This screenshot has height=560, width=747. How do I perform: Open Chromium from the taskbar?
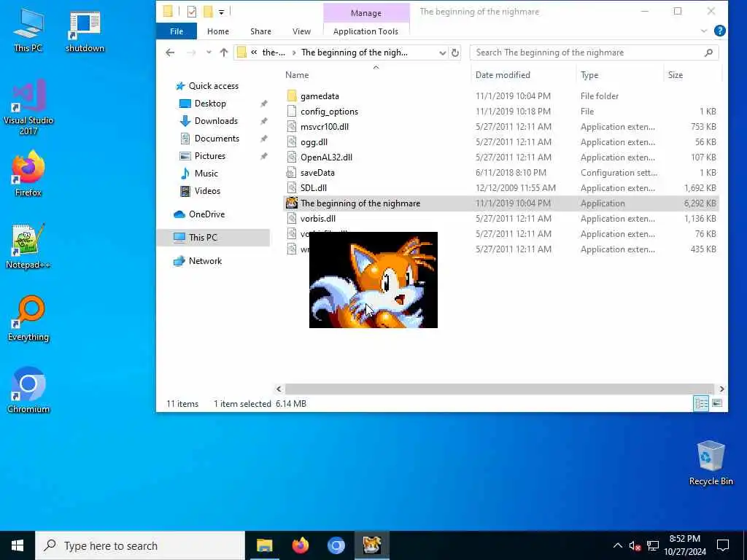[x=336, y=545]
